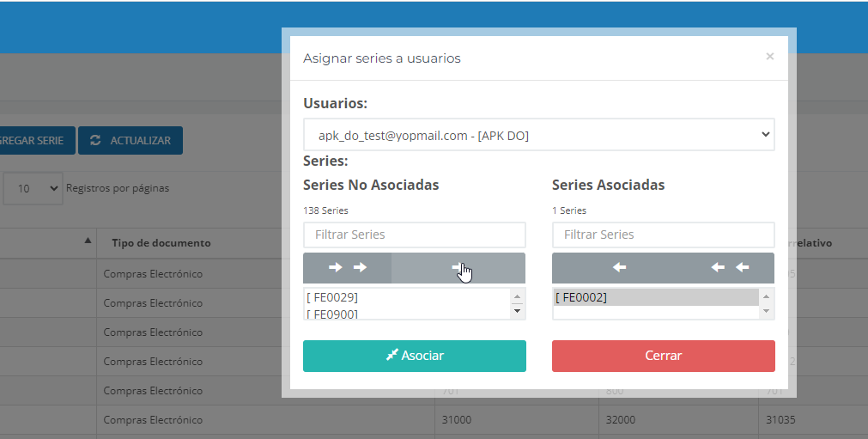Open the Usuarios dropdown
Image resolution: width=868 pixels, height=439 pixels.
pos(539,135)
